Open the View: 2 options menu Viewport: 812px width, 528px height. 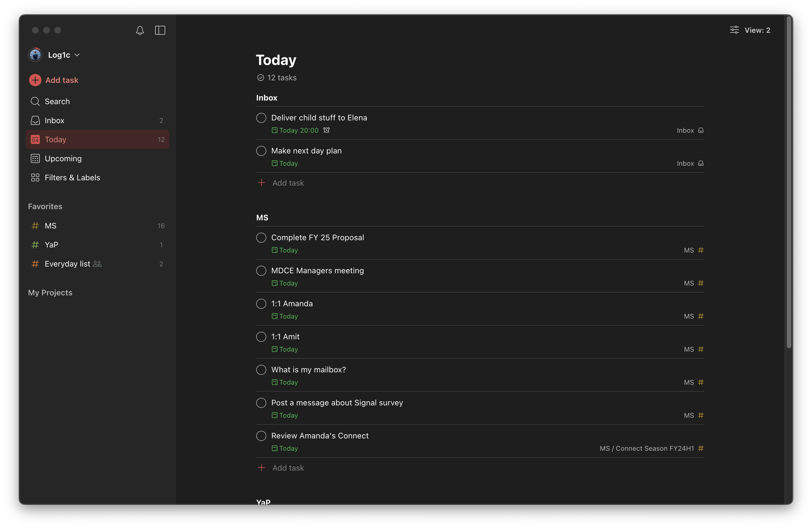(750, 30)
